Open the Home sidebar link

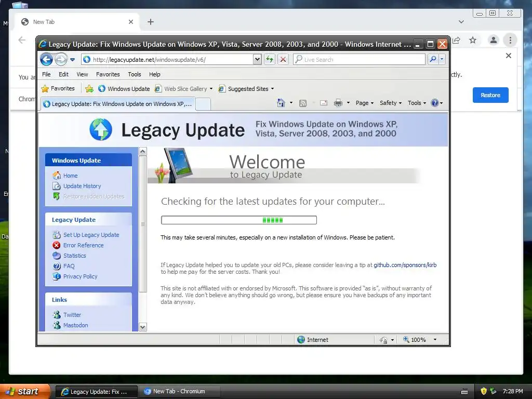pyautogui.click(x=70, y=176)
